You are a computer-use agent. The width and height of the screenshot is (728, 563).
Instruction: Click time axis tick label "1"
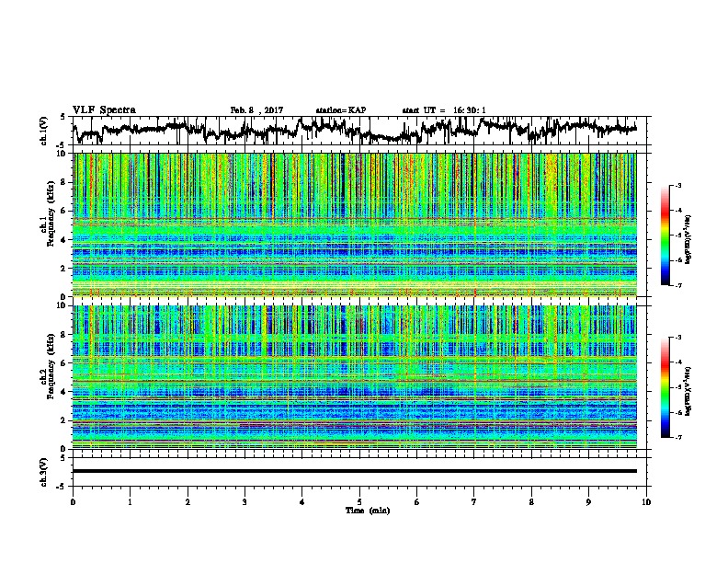click(130, 502)
